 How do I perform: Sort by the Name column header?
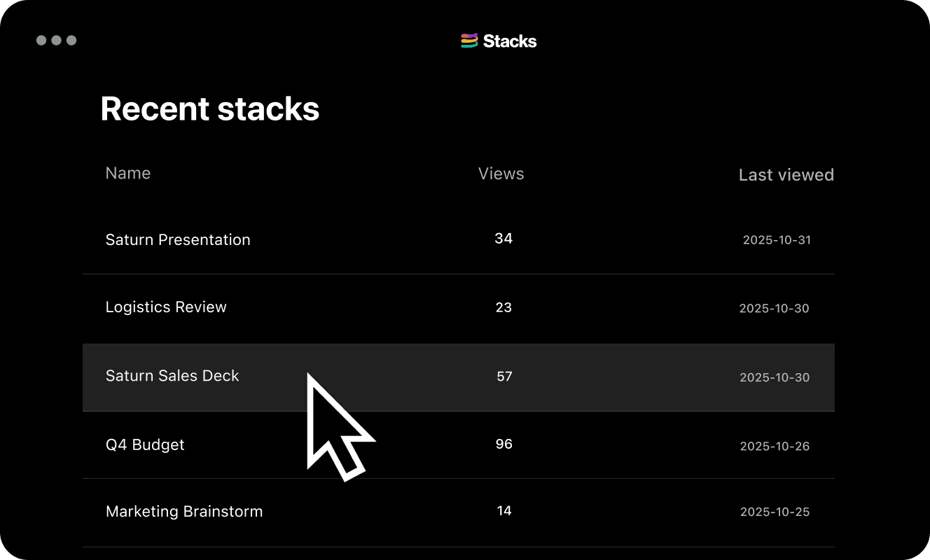tap(127, 173)
